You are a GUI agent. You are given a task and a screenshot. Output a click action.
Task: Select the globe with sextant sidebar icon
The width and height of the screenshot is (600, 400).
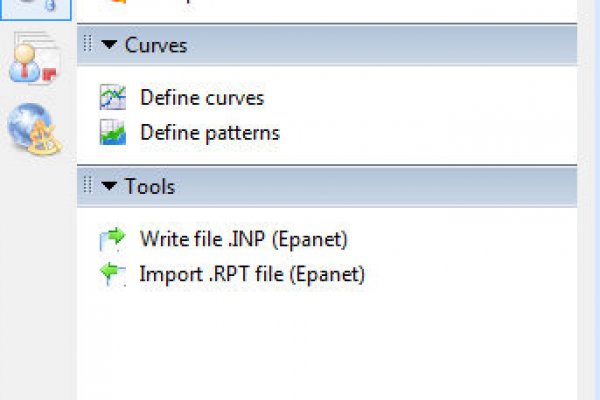(34, 128)
